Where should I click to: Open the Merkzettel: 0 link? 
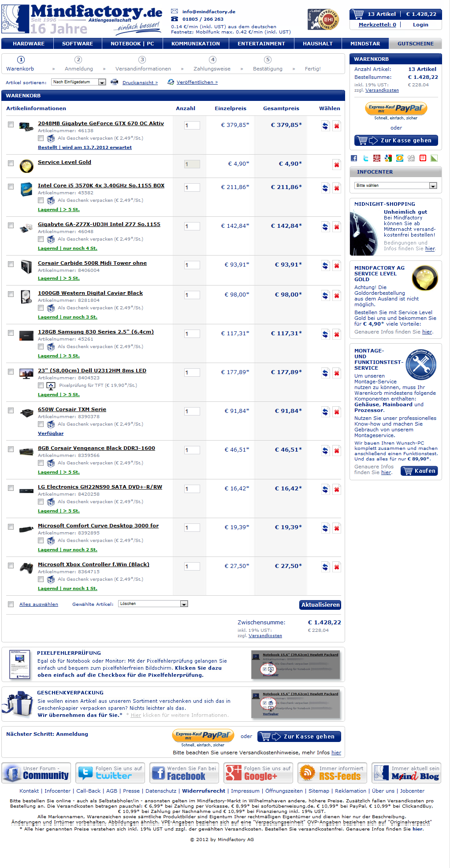coord(377,25)
